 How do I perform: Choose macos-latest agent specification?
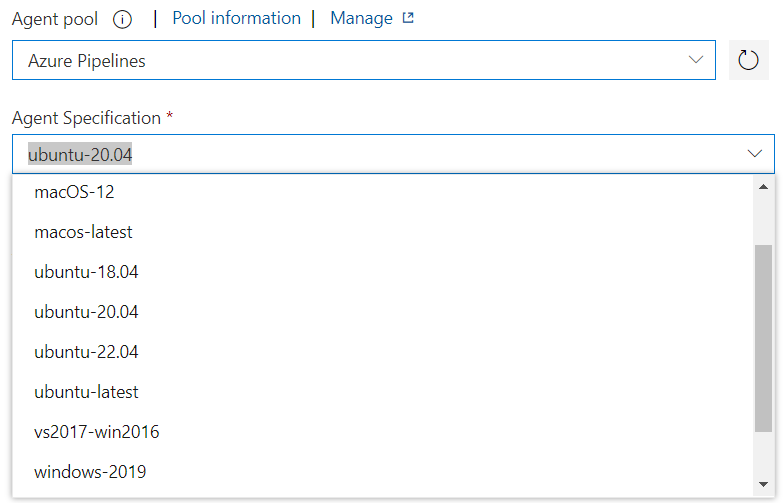(x=383, y=232)
